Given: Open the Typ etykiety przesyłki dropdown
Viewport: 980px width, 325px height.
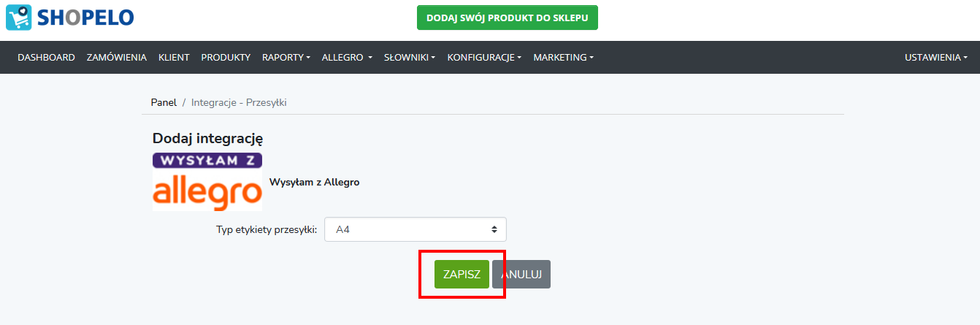Looking at the screenshot, I should coord(416,229).
